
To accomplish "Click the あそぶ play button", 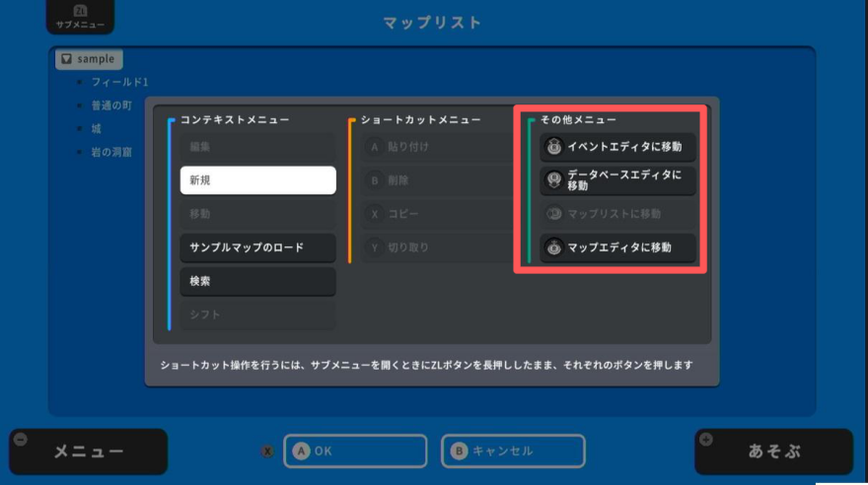I will [774, 451].
